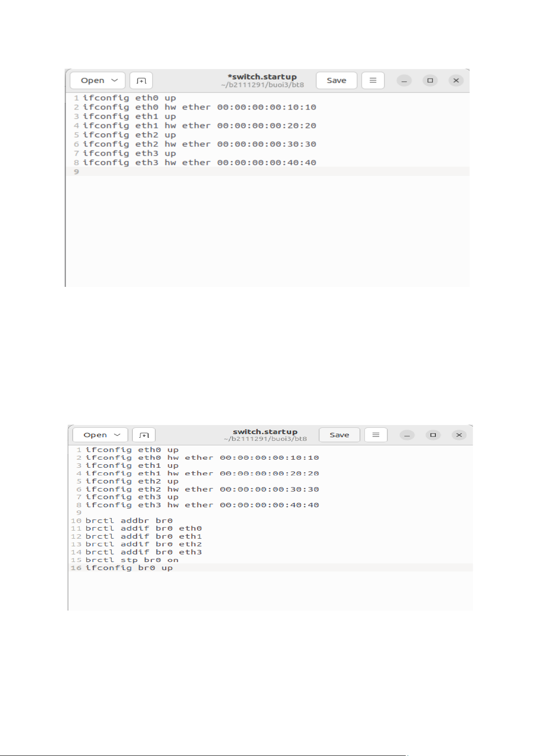Expand the Open dropdown arrow in upper window
Viewport: 535px width, 756px height.
point(115,80)
